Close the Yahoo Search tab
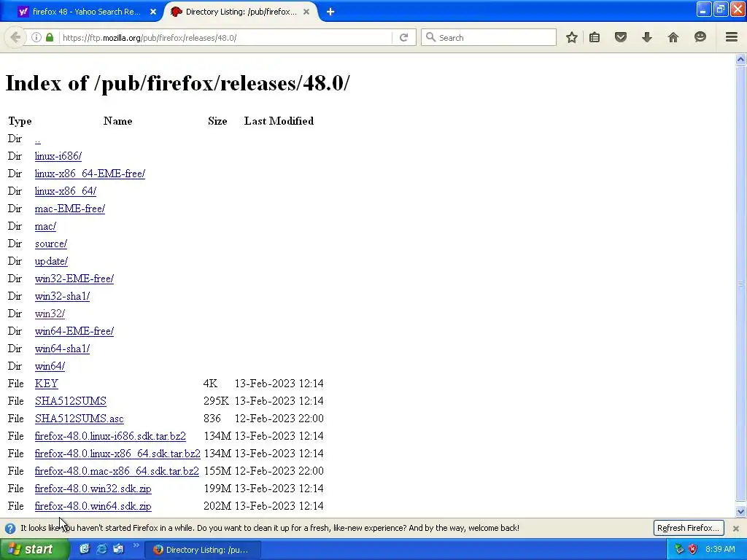 click(x=153, y=12)
